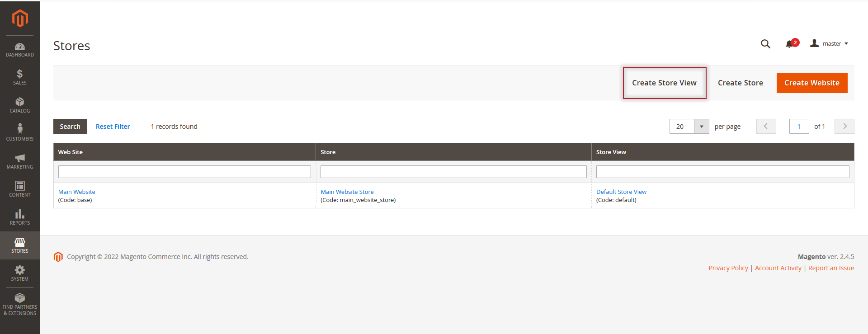
Task: Open Report an Issue link
Action: (x=831, y=268)
